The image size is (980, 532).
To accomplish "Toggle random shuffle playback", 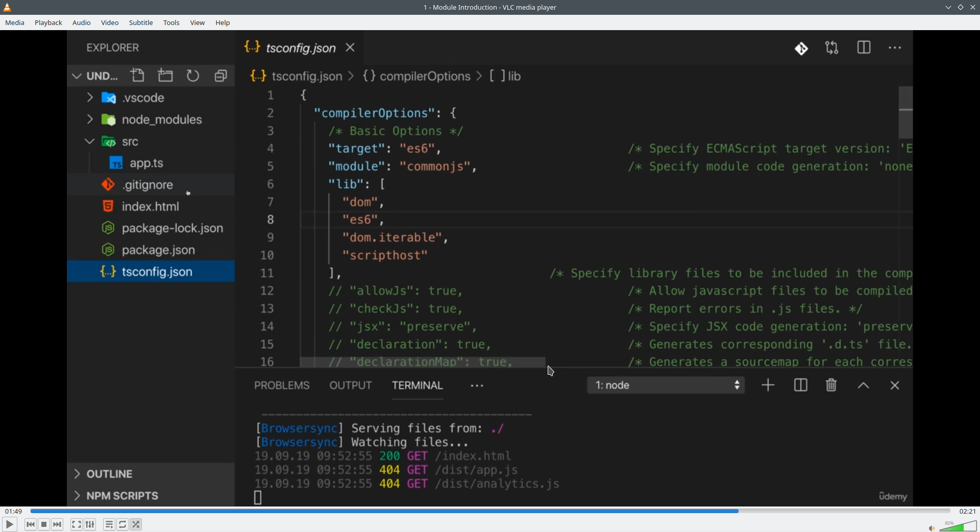I will coord(136,524).
